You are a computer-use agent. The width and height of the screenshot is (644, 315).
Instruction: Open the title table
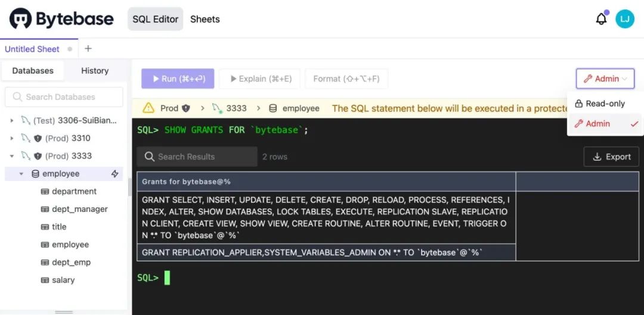coord(59,227)
